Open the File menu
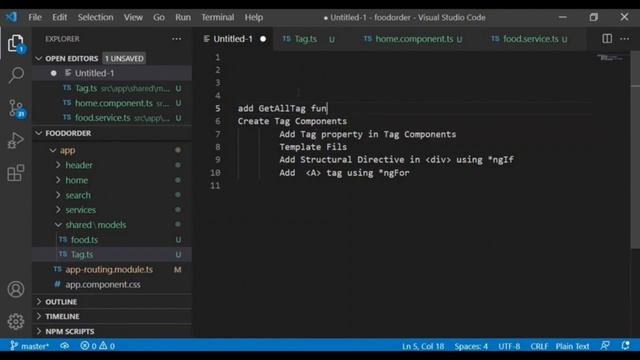 (35, 17)
